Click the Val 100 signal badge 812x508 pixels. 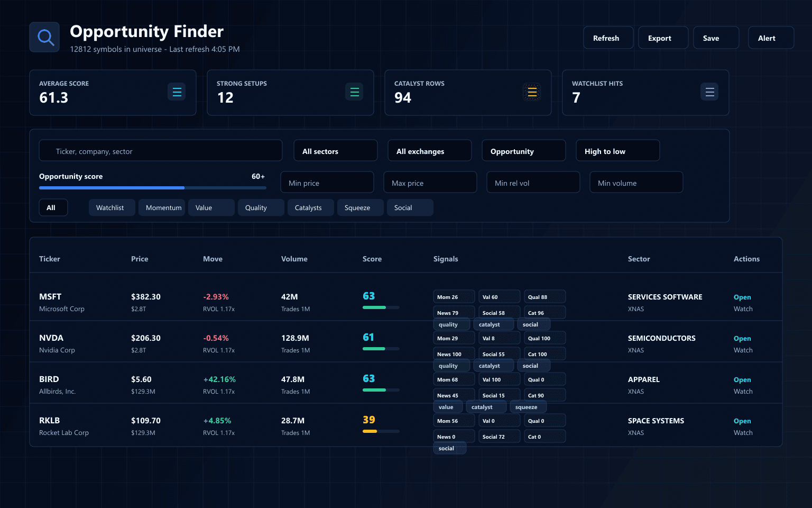coord(499,379)
